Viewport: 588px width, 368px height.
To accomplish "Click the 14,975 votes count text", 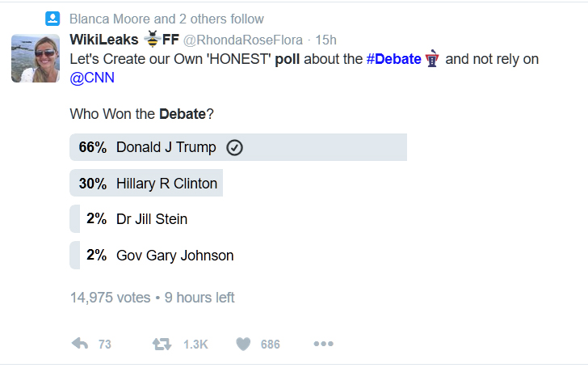I will tap(110, 298).
